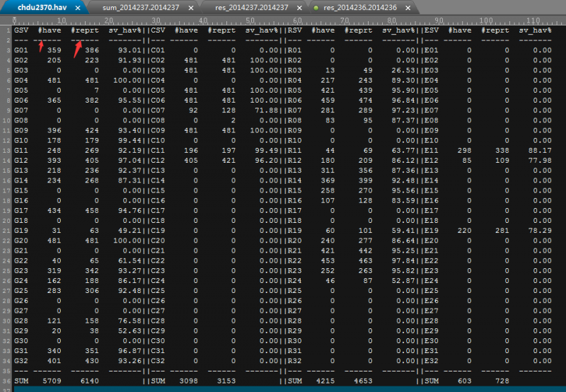Viewport: 566px width, 392px height.
Task: Click line number 1 in the gutter
Action: pos(8,30)
